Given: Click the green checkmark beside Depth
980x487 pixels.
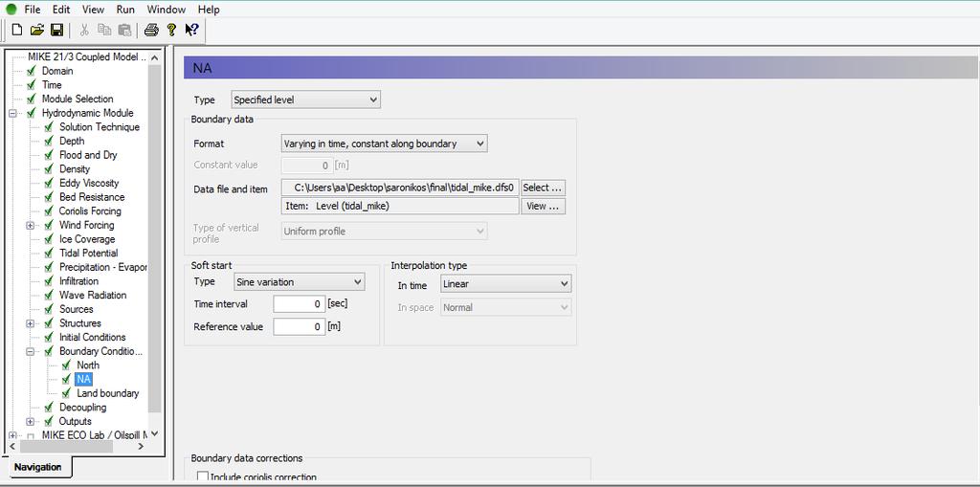Looking at the screenshot, I should click(x=49, y=141).
